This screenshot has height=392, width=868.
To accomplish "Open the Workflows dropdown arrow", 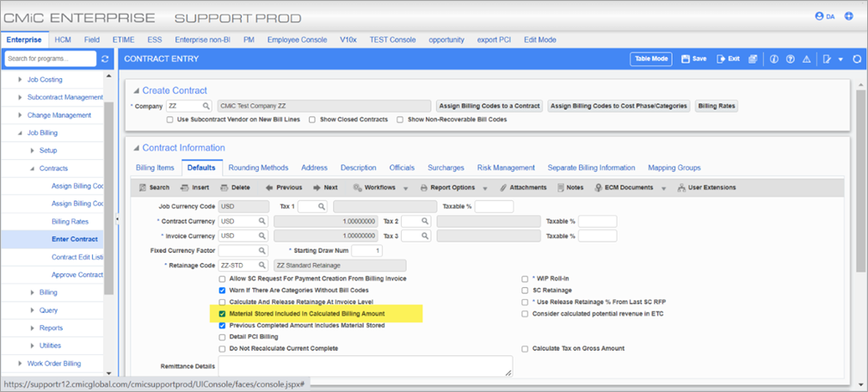I will (x=406, y=188).
